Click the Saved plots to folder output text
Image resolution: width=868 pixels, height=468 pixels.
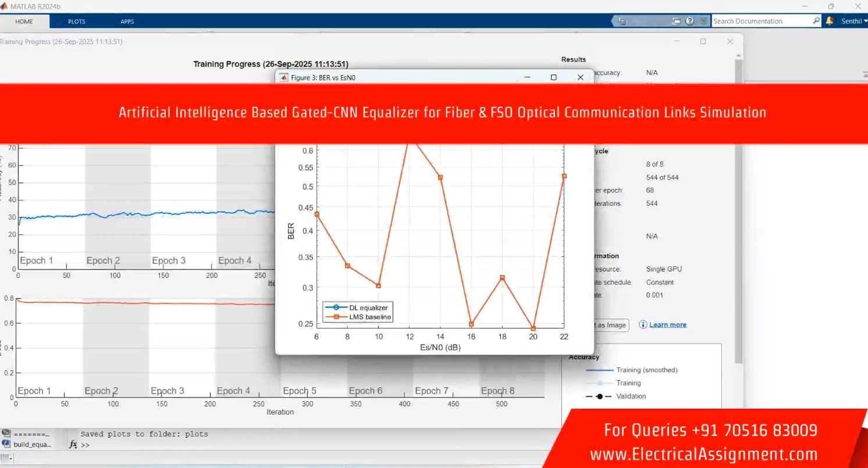point(144,434)
